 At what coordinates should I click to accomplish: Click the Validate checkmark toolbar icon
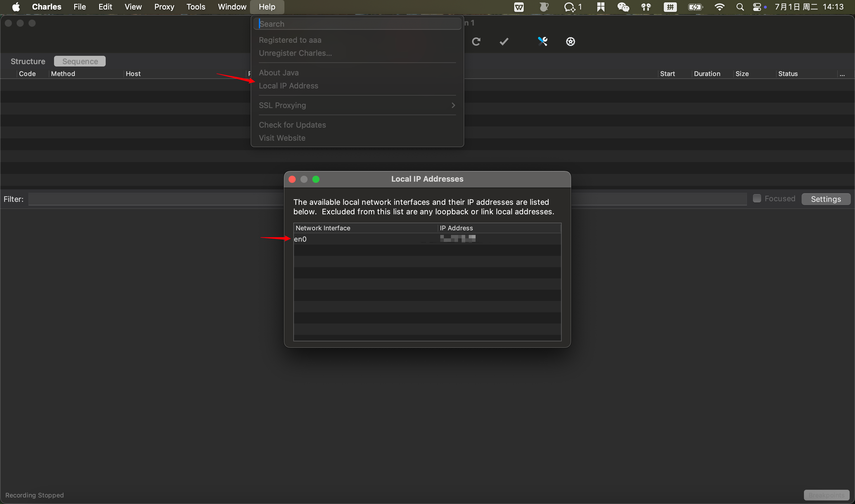504,42
